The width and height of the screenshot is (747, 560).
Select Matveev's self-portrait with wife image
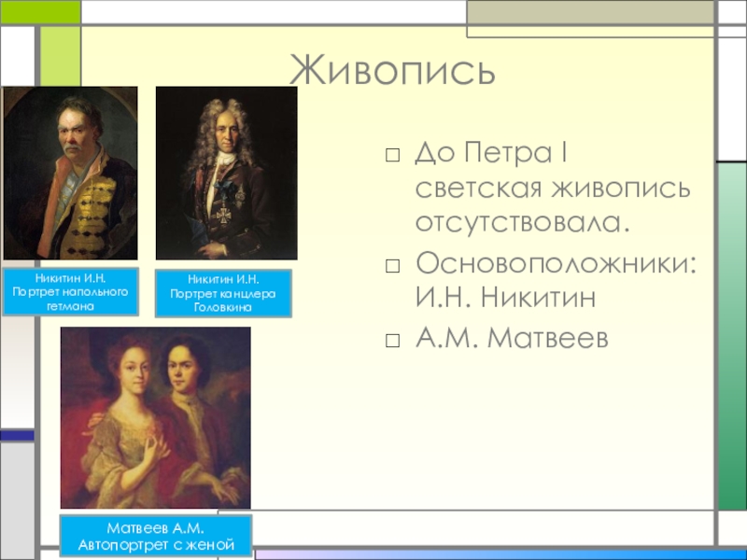(155, 417)
